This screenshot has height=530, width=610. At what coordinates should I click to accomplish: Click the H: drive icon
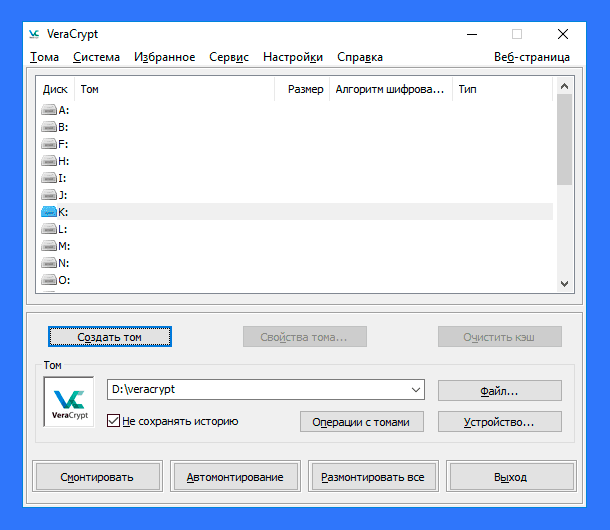pyautogui.click(x=49, y=161)
